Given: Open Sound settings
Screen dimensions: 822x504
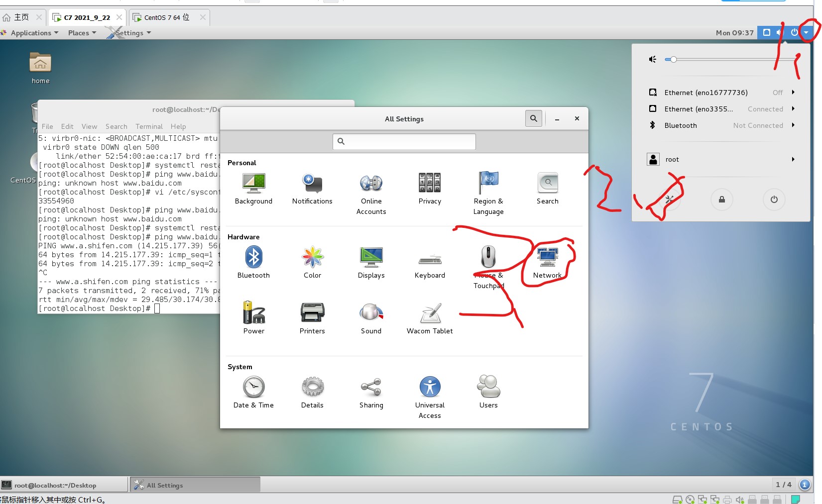Looking at the screenshot, I should pyautogui.click(x=371, y=318).
